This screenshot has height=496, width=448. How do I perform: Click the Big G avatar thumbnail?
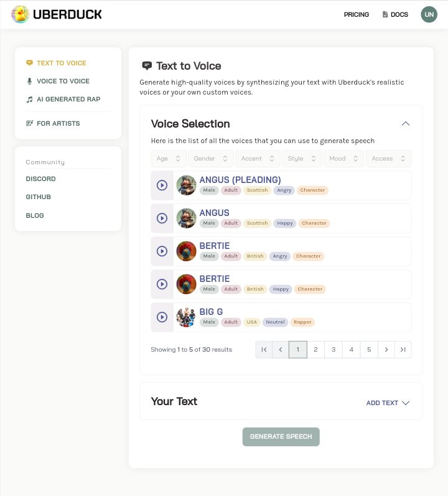click(186, 317)
